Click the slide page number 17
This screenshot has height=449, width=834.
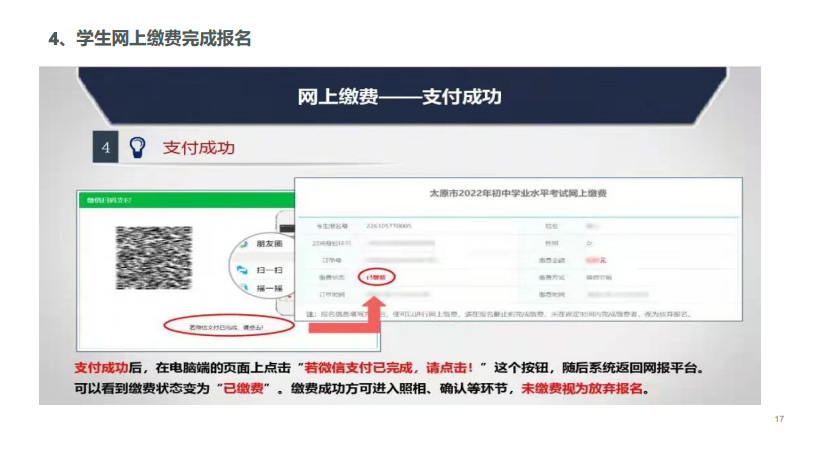coord(779,419)
